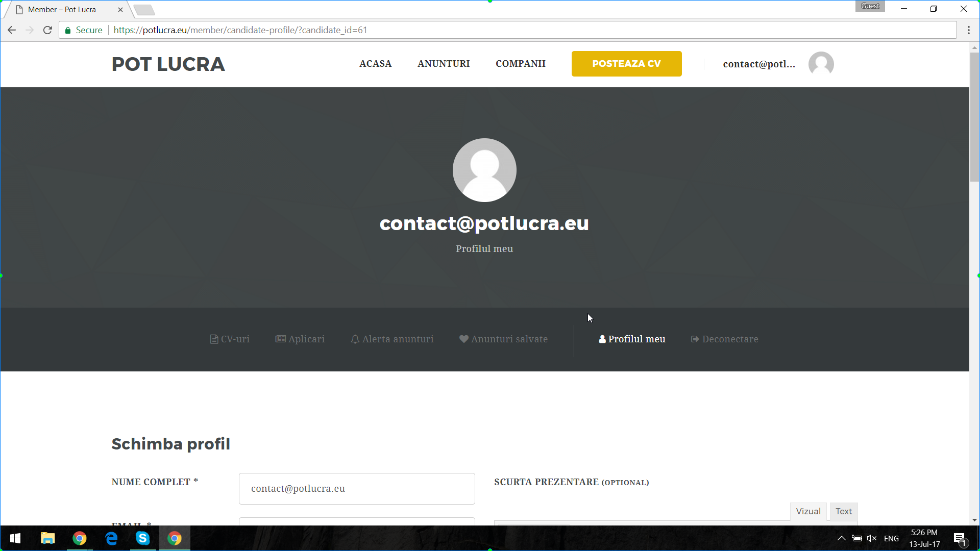
Task: Reload the page with refresh icon
Action: click(x=47, y=30)
